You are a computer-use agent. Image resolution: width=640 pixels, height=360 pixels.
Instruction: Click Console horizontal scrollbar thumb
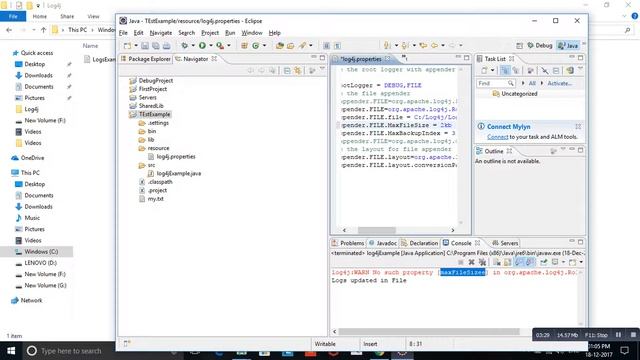(429, 331)
